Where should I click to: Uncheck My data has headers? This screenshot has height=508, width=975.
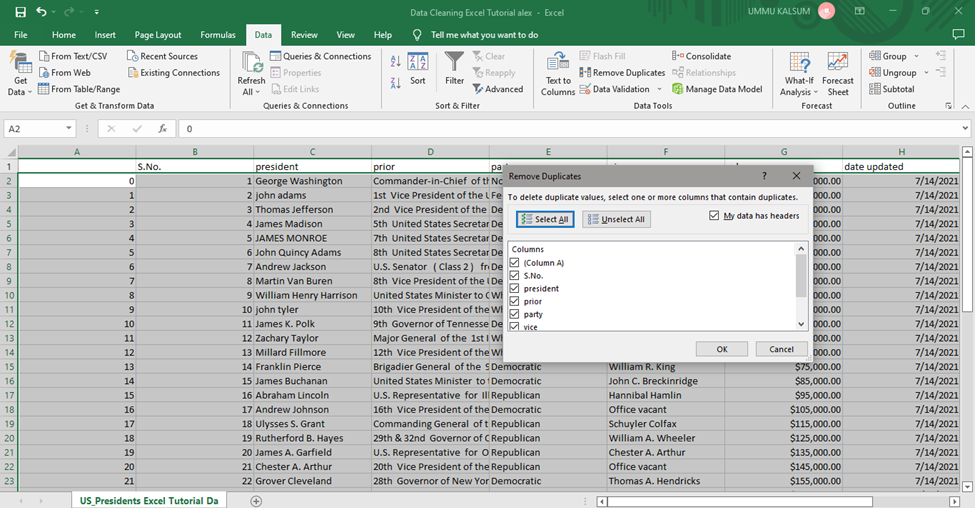714,216
